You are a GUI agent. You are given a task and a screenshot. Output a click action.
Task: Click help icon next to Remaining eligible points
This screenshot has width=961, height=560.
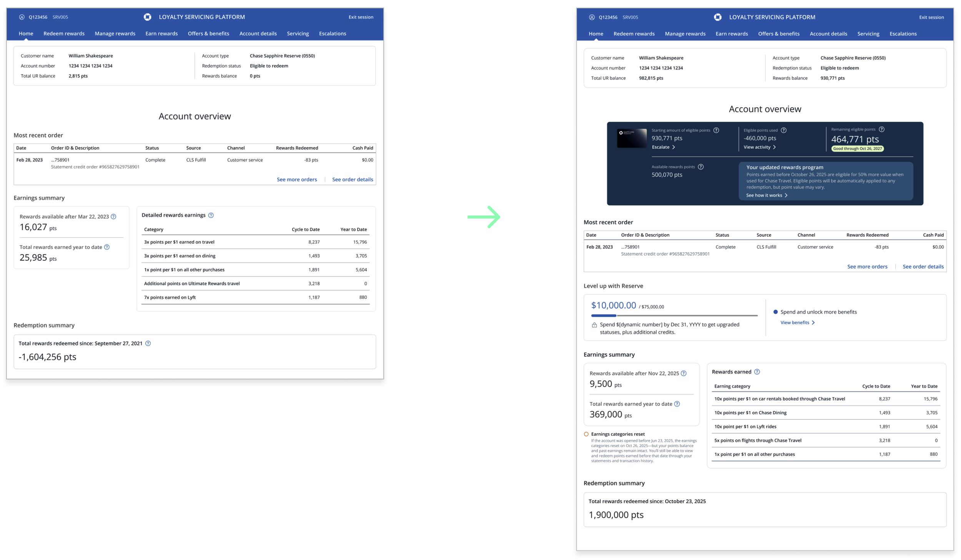point(881,130)
